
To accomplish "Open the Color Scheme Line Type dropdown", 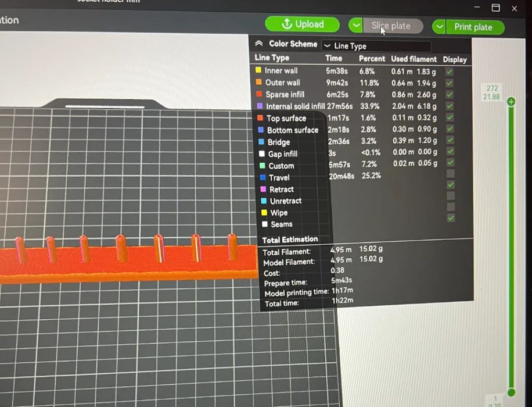I will (376, 46).
